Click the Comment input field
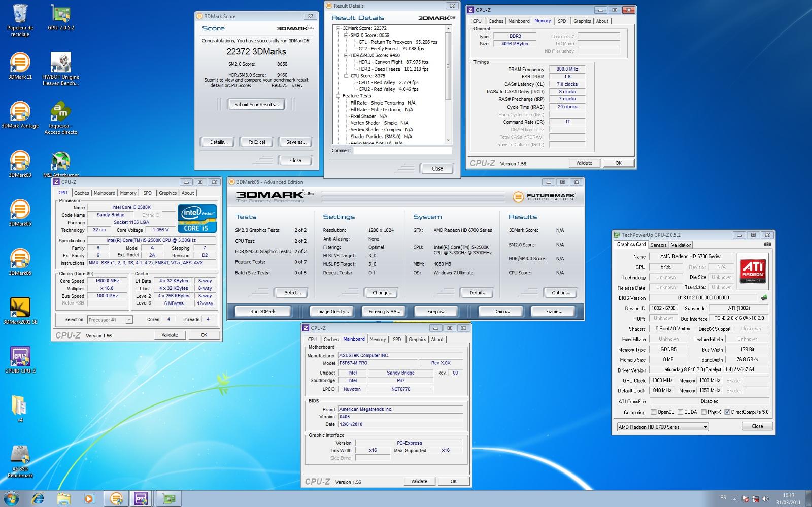 point(402,151)
